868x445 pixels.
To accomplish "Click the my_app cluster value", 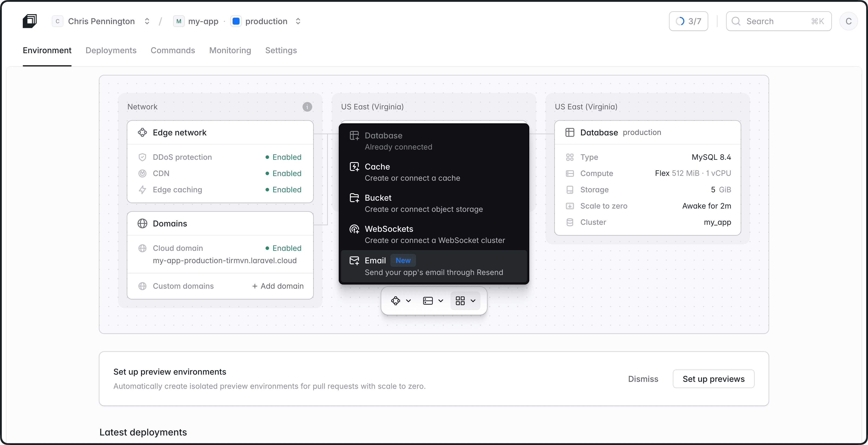I will click(717, 222).
